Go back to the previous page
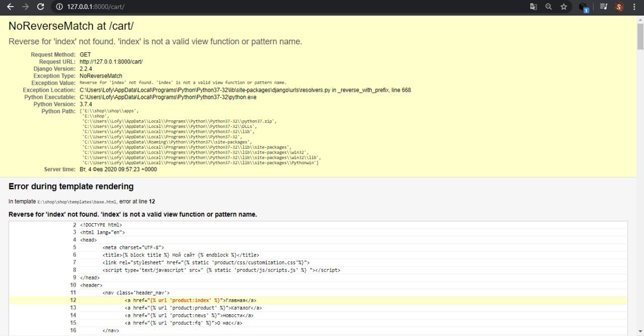 [x=10, y=7]
